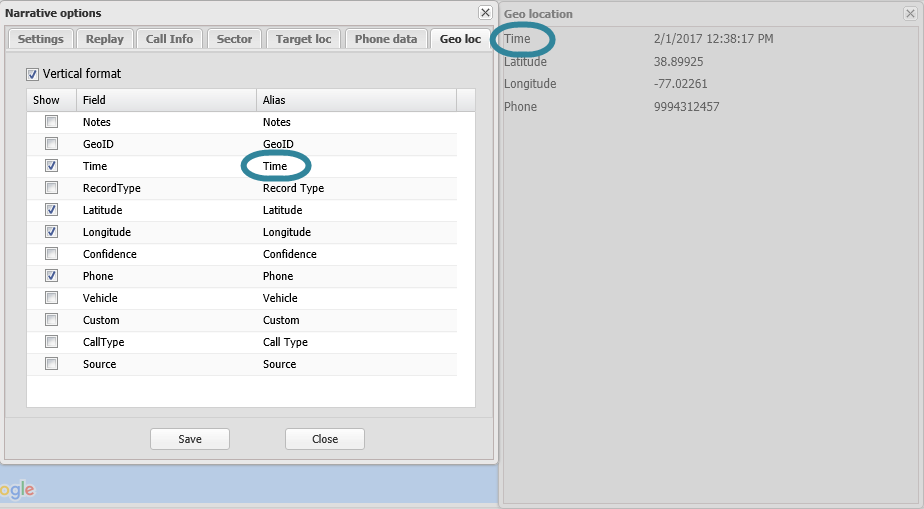
Task: Enable the Vehicle show checkbox
Action: coord(51,298)
